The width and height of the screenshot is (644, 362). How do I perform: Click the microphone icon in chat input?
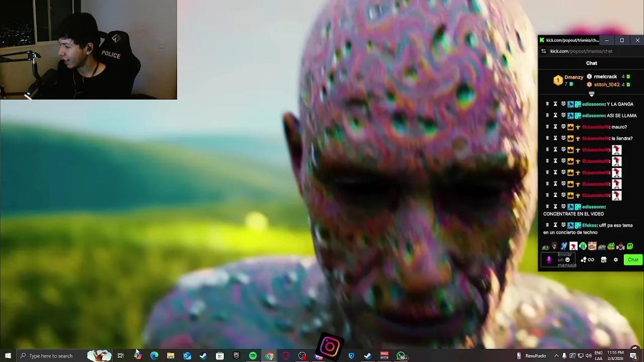549,260
